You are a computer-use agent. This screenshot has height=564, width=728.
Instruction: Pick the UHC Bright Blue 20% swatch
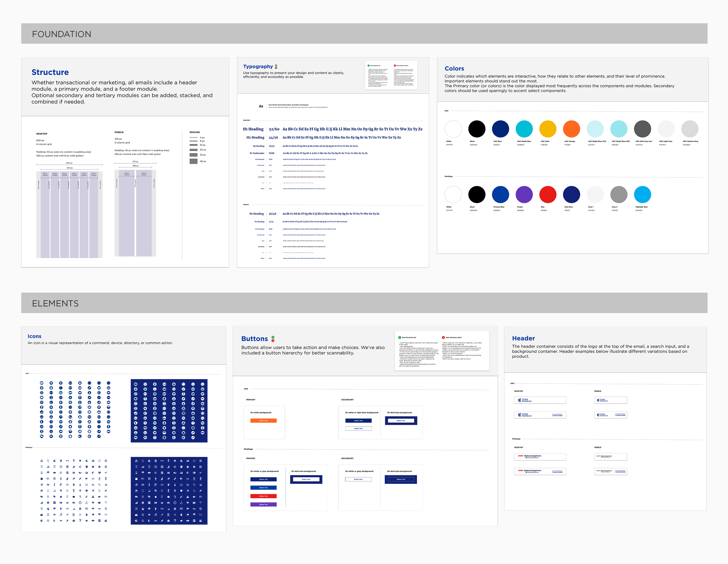[x=595, y=129]
